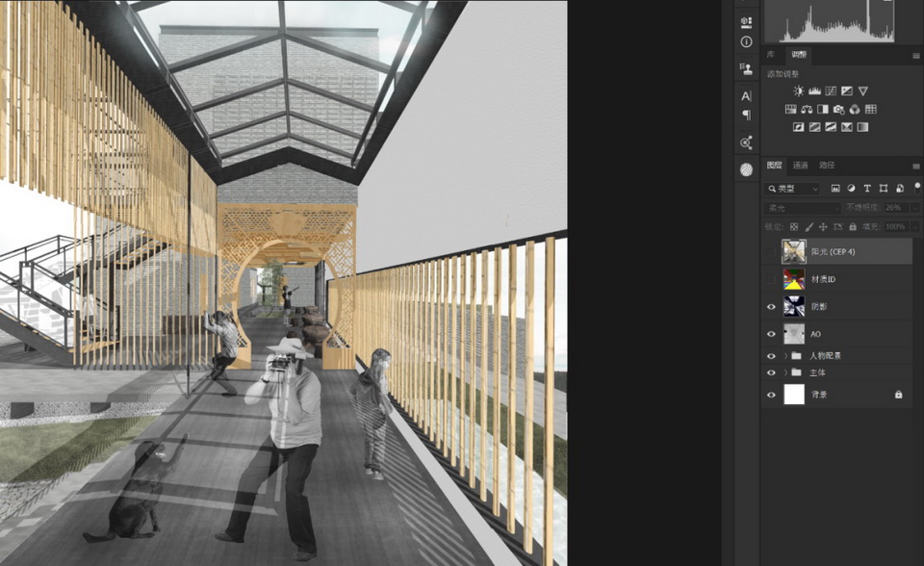924x566 pixels.
Task: Add a Photo Filter adjustment (camera icon)
Action: [838, 109]
